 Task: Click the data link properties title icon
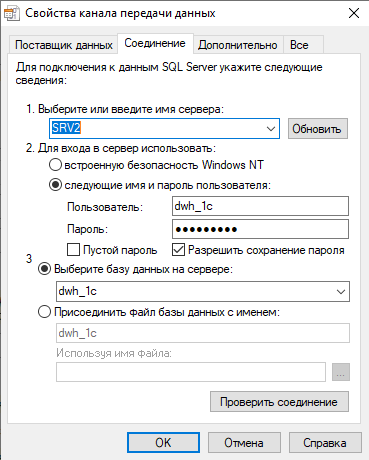[x=12, y=13]
